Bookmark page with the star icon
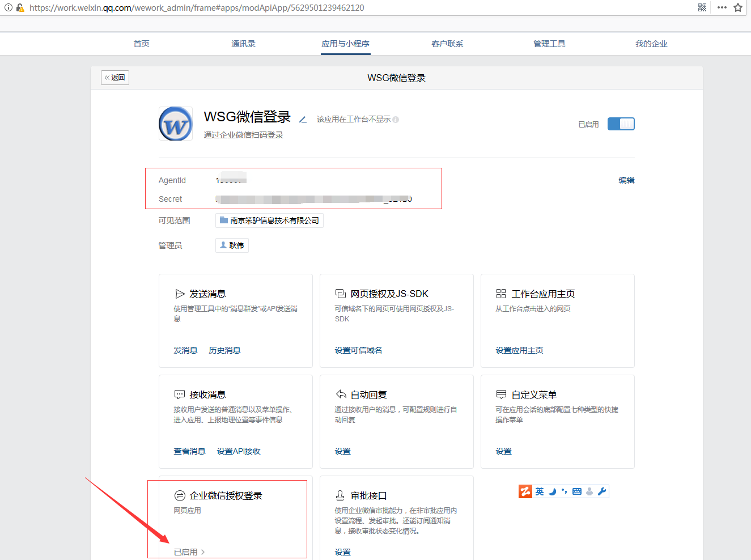751x560 pixels. pos(738,7)
